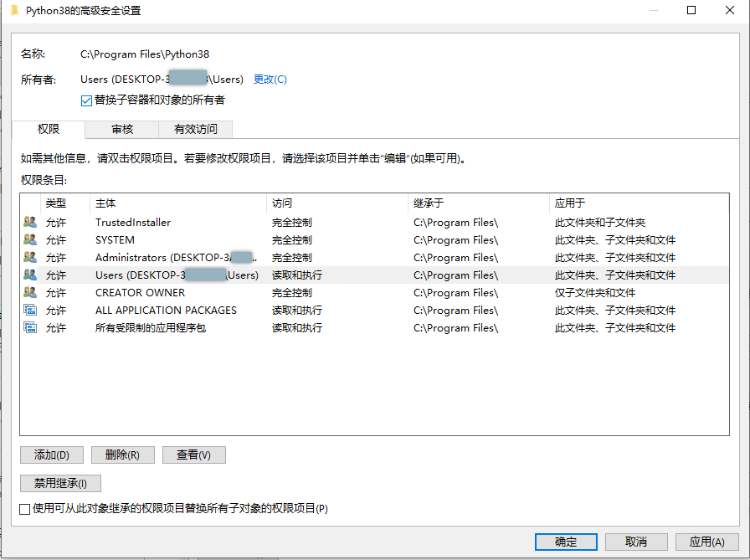Image resolution: width=750 pixels, height=560 pixels.
Task: Sort by the 类型 column header
Action: tap(65, 203)
